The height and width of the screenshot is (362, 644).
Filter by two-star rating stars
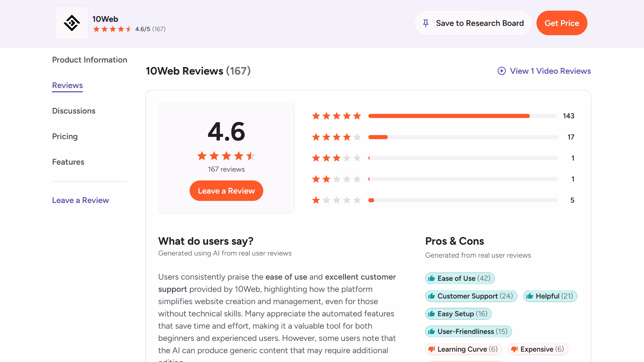click(x=336, y=179)
